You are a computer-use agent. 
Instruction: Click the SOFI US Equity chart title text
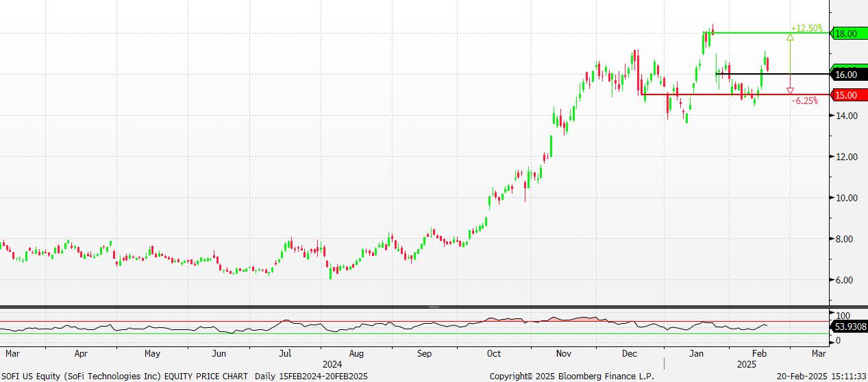(x=125, y=377)
